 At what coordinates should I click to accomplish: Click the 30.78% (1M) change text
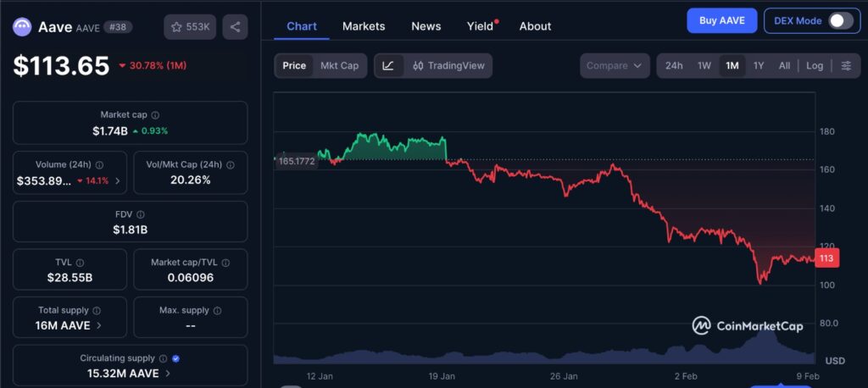point(158,66)
